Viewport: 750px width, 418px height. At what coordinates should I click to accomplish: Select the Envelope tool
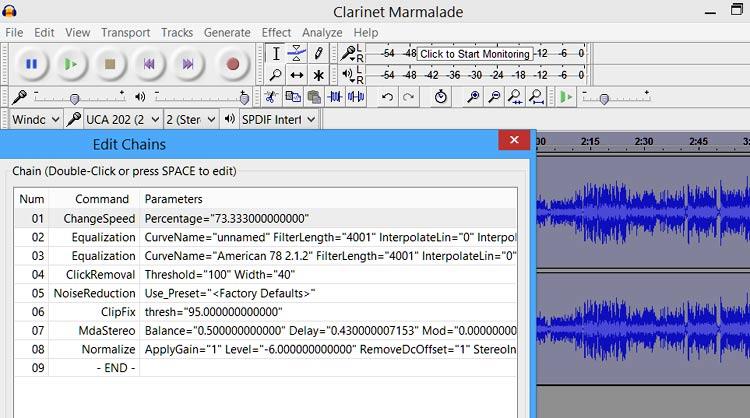297,54
